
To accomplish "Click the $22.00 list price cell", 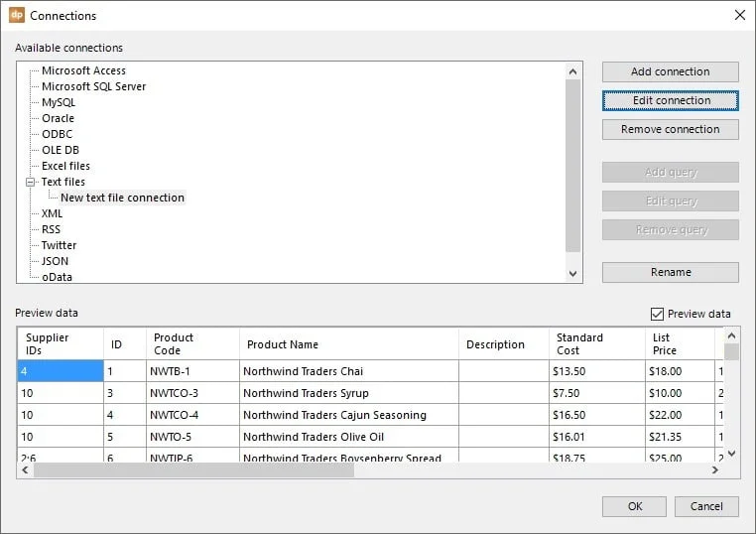I will click(680, 414).
